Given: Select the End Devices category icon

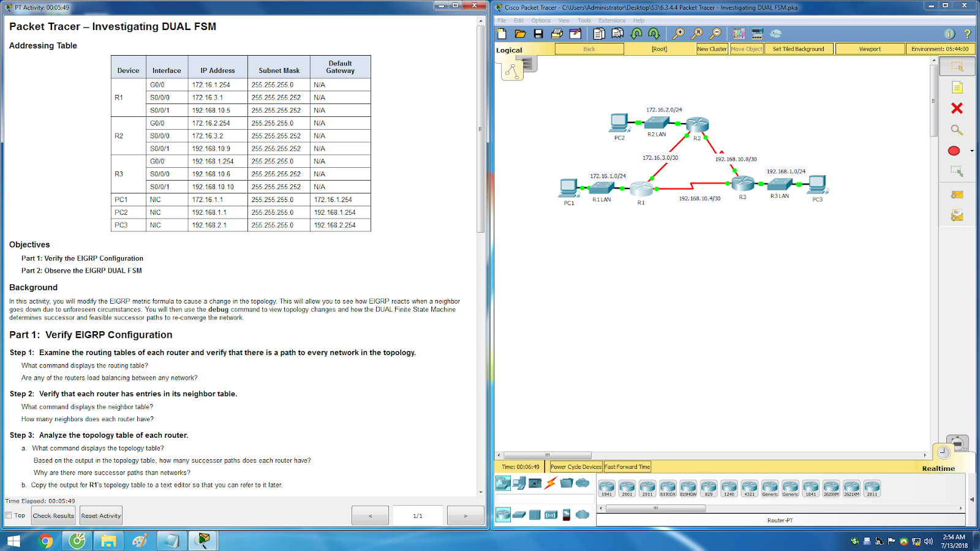Looking at the screenshot, I should [x=519, y=483].
